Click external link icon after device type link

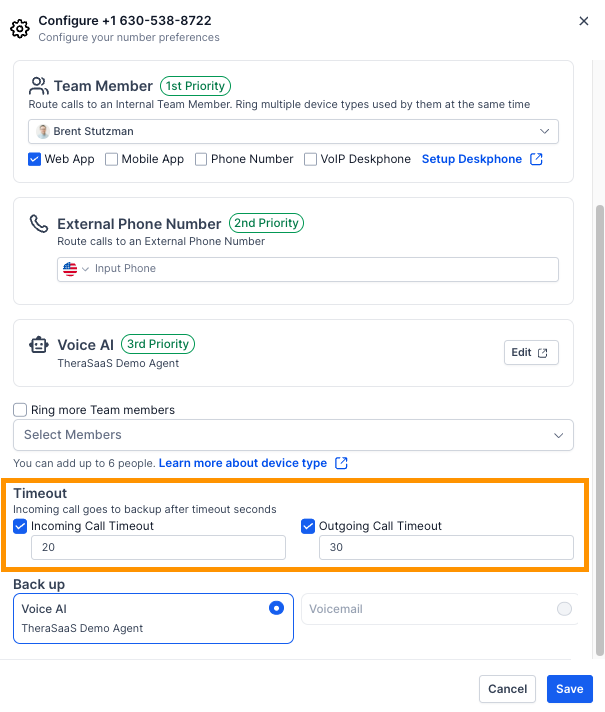pyautogui.click(x=341, y=463)
